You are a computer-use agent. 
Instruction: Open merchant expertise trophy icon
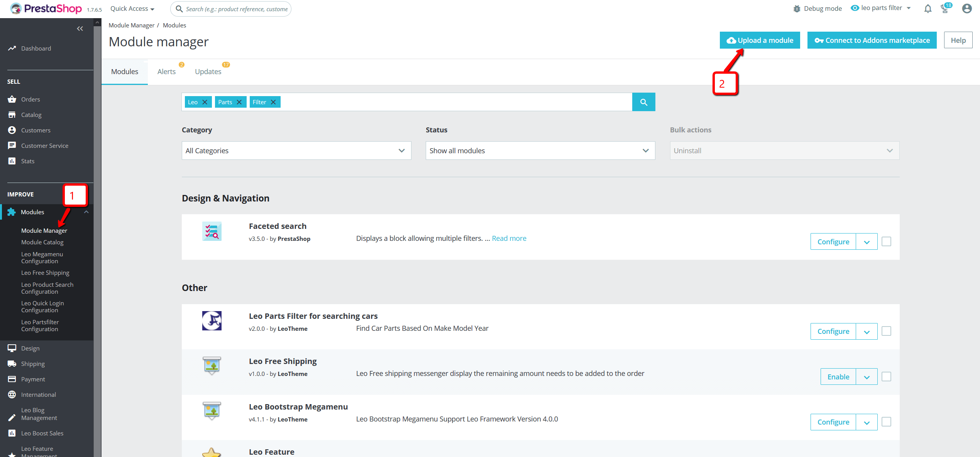click(x=945, y=8)
